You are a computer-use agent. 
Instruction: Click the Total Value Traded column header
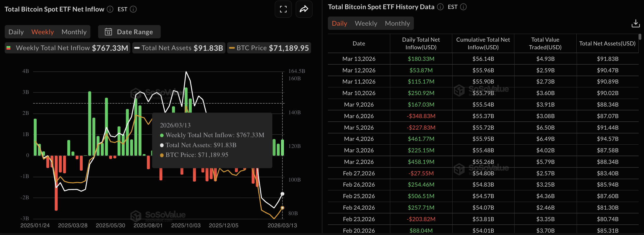point(545,43)
